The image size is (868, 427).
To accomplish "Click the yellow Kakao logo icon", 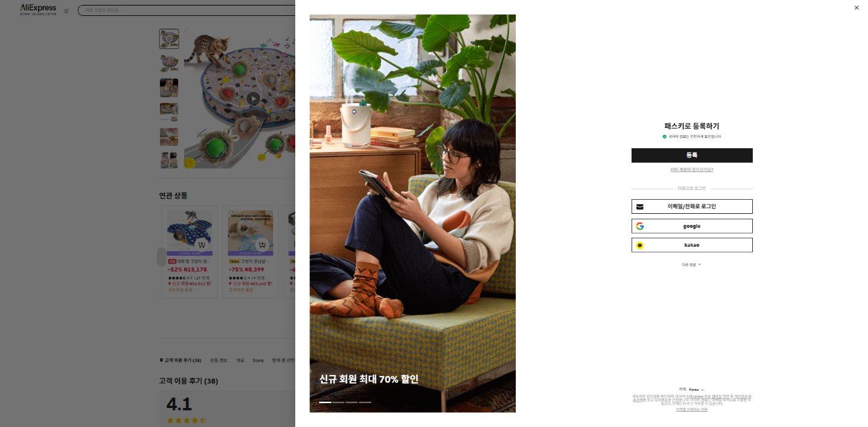I will (640, 245).
